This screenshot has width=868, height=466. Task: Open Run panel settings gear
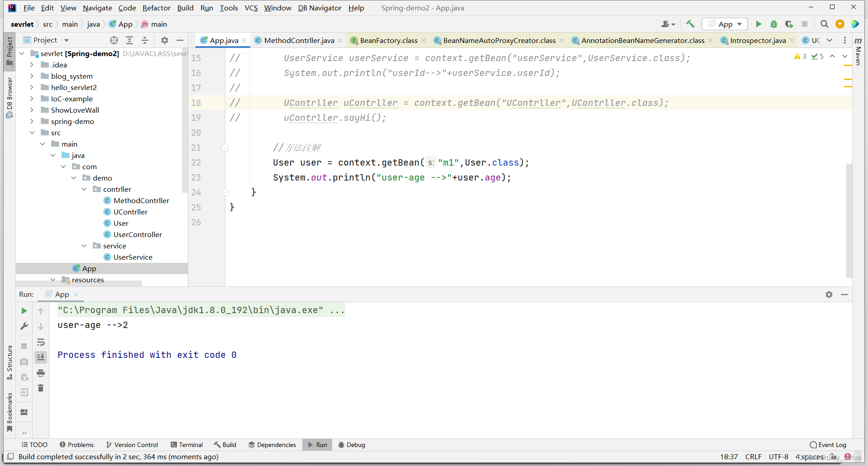pyautogui.click(x=829, y=295)
